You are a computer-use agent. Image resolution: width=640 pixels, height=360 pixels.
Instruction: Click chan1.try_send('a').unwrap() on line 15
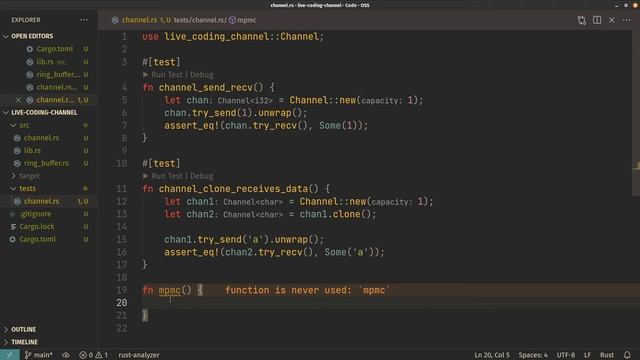click(244, 240)
